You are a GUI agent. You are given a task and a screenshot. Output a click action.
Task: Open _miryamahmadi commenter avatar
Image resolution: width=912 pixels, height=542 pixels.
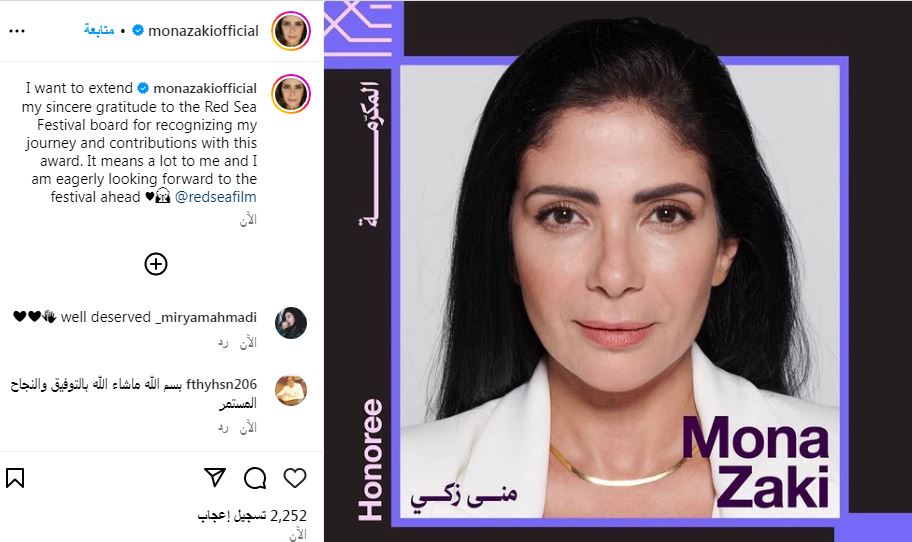pos(291,323)
